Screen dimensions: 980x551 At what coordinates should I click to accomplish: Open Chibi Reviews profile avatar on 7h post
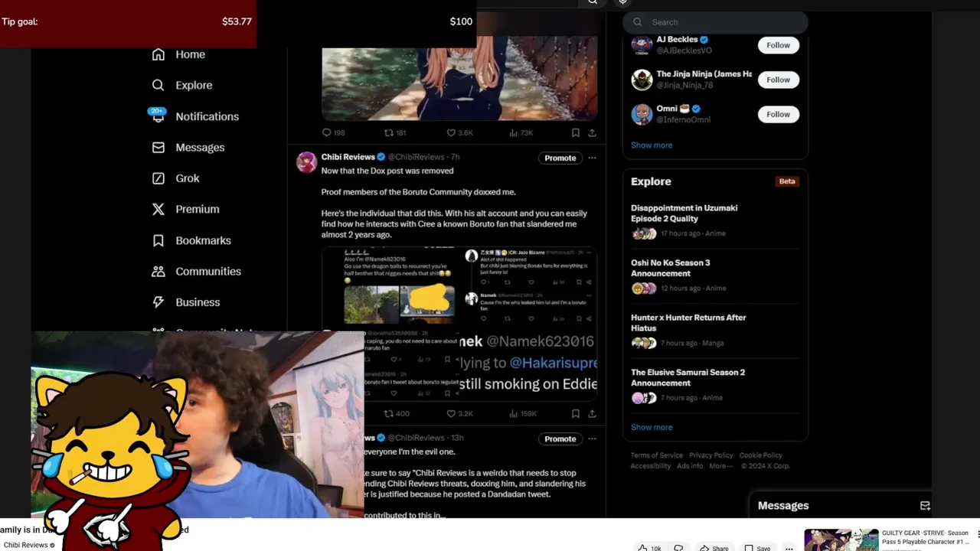click(x=307, y=162)
